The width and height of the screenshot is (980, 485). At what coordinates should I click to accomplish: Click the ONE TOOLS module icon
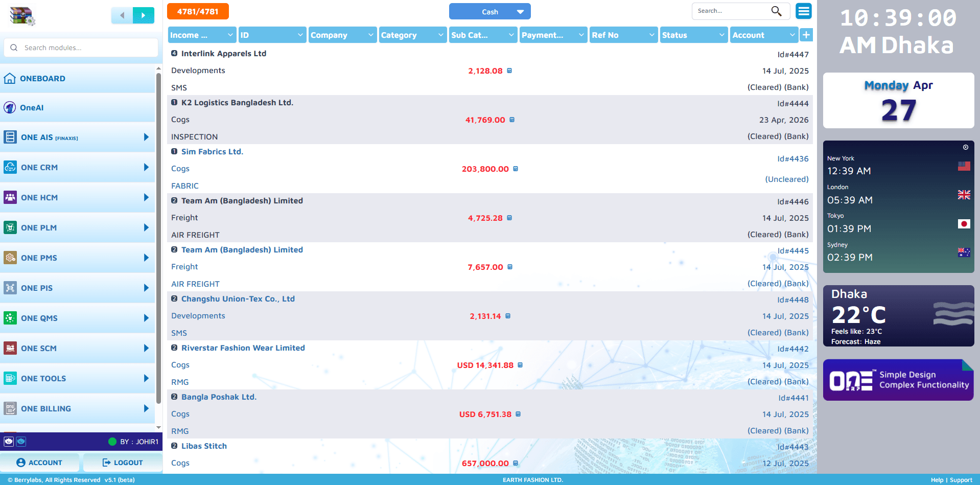coord(10,378)
